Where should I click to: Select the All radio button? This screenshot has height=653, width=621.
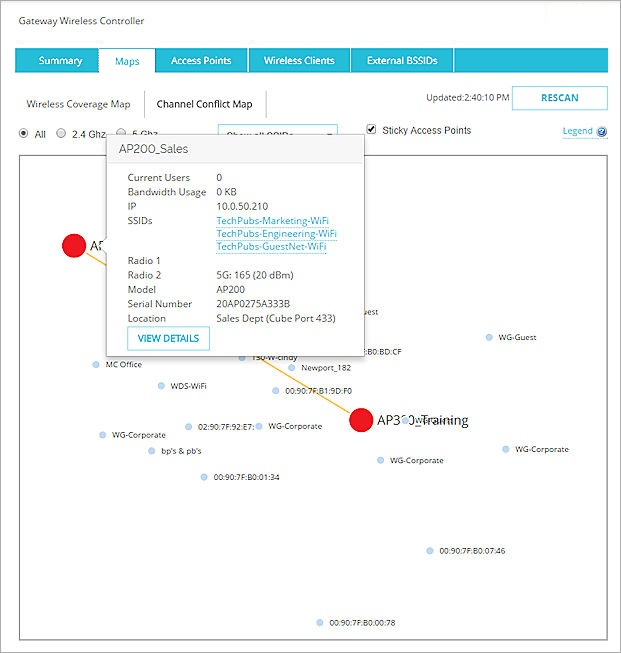point(24,133)
